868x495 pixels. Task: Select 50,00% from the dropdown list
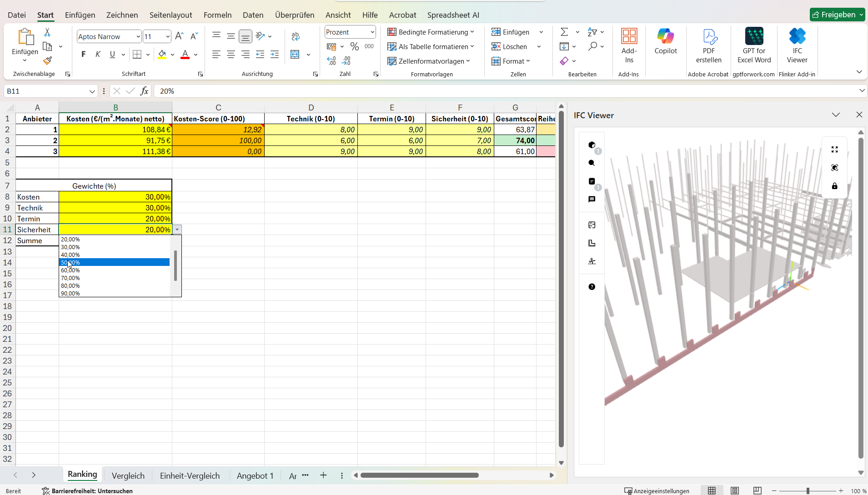tap(115, 262)
